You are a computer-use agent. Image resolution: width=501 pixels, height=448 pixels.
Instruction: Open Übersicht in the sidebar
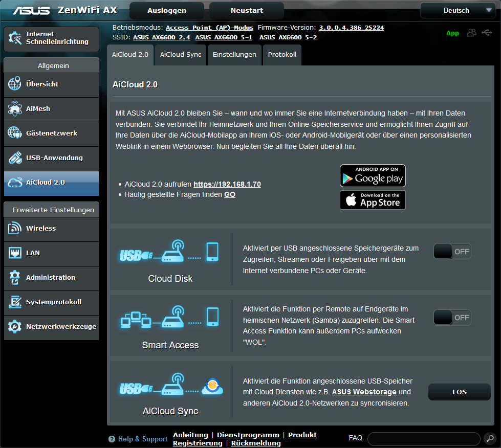pos(52,84)
